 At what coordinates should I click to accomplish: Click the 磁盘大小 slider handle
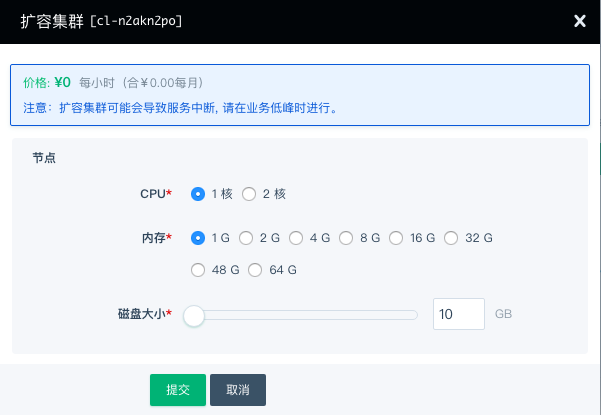(194, 315)
